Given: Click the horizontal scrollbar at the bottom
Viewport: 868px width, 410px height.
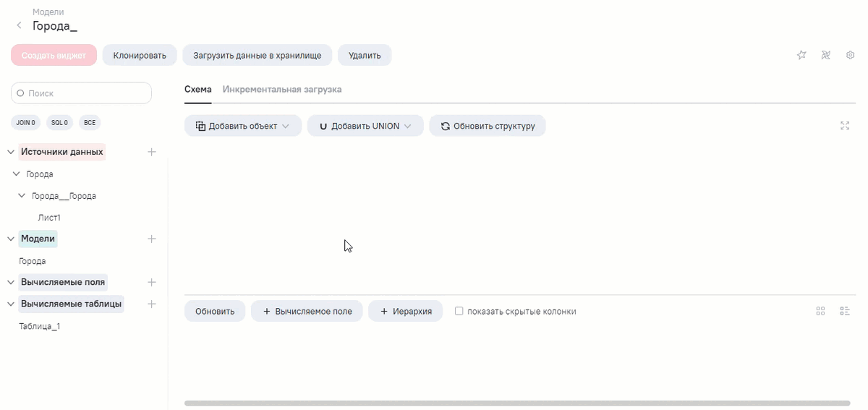Looking at the screenshot, I should 517,403.
